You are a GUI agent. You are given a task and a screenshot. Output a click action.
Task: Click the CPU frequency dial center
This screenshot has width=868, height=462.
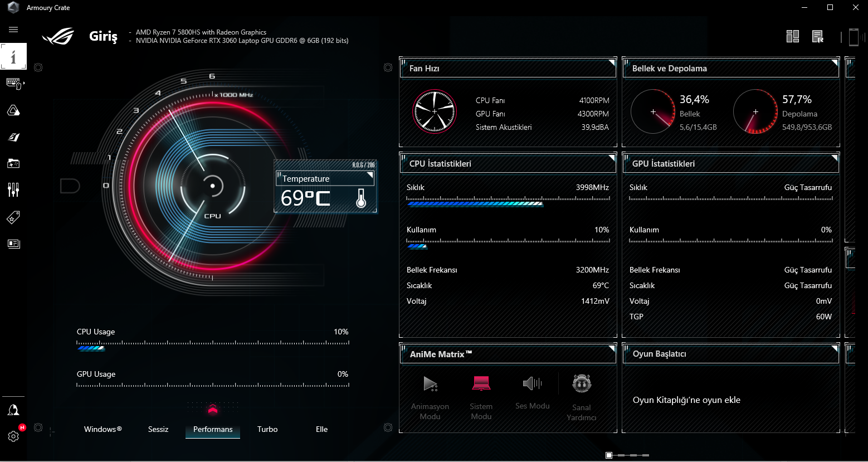pos(213,186)
